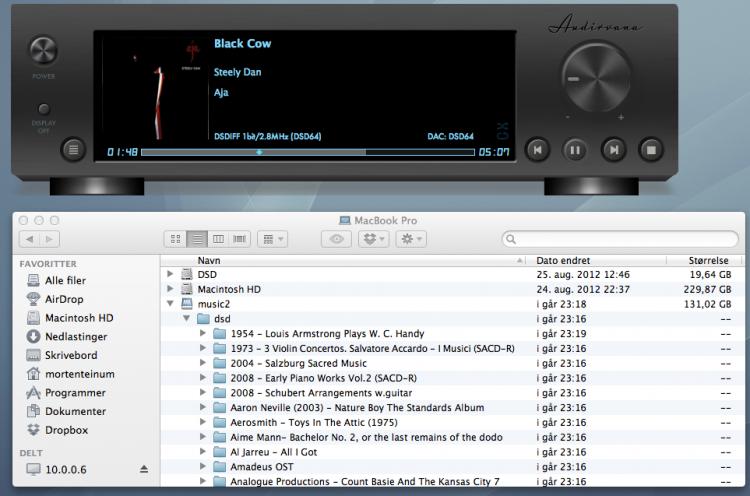Click the Audirvana volume knob

point(596,78)
